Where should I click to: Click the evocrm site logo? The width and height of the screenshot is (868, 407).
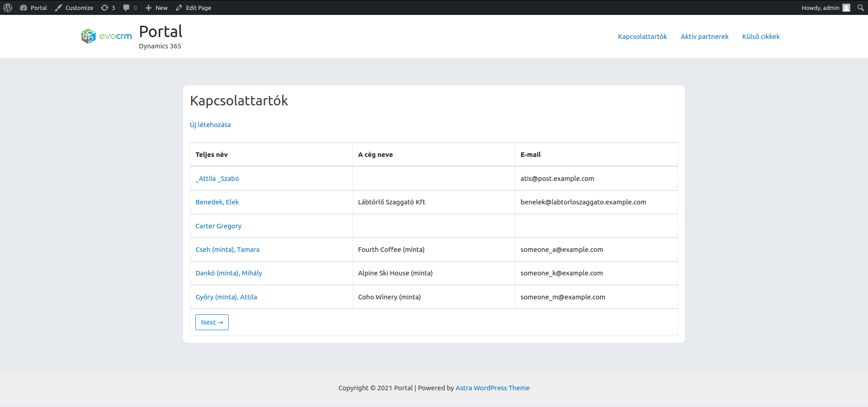click(x=107, y=36)
